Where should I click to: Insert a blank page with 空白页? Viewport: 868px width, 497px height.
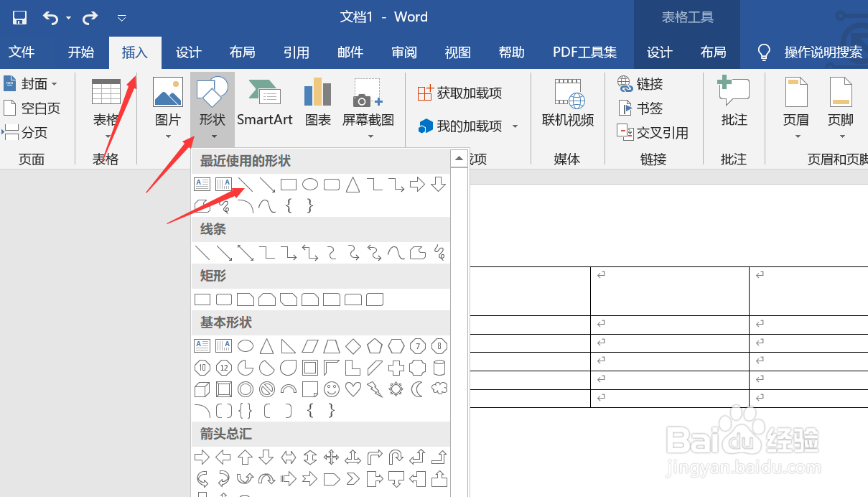34,108
